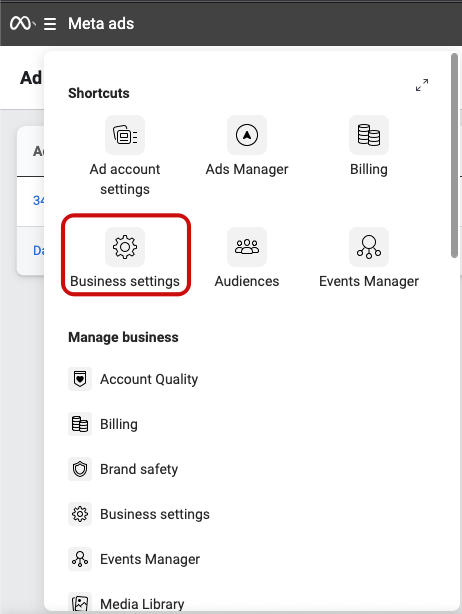Click the Brand safety shield icon

point(80,469)
